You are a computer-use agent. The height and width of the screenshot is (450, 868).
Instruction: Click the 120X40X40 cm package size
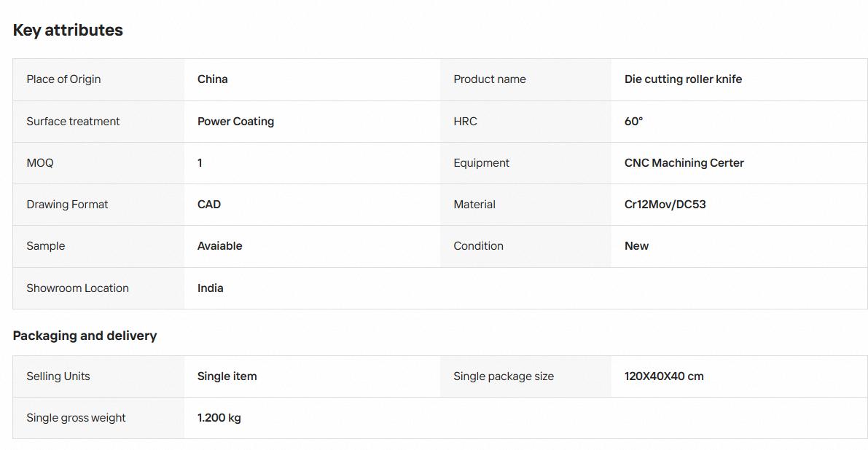(x=664, y=376)
